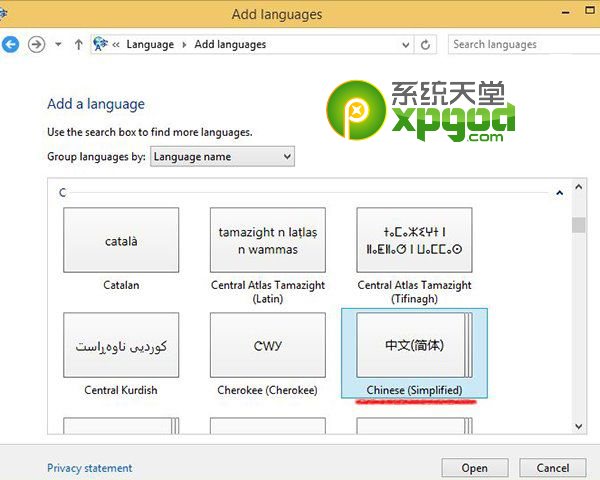Click the Back navigation arrow
Screen dimensions: 600x480
tap(11, 45)
